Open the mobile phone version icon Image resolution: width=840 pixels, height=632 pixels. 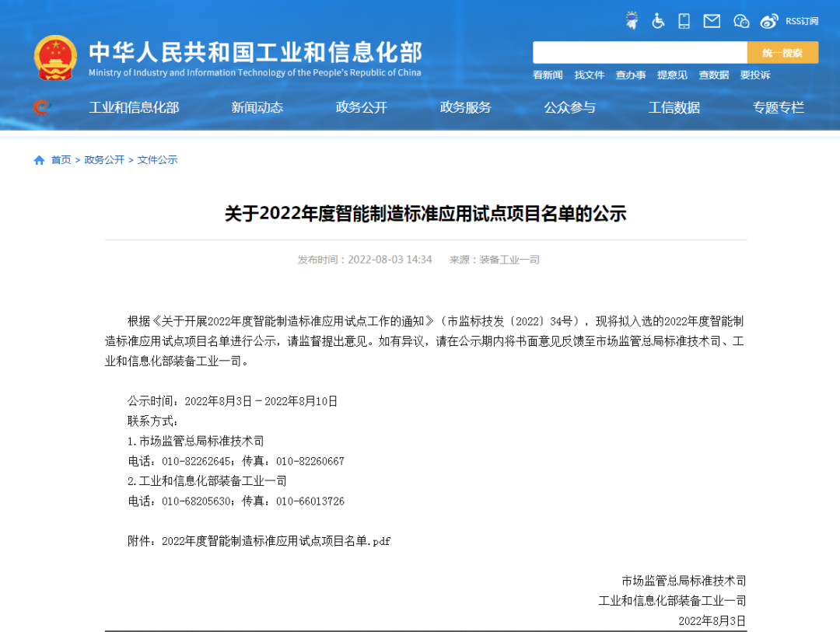coord(684,21)
